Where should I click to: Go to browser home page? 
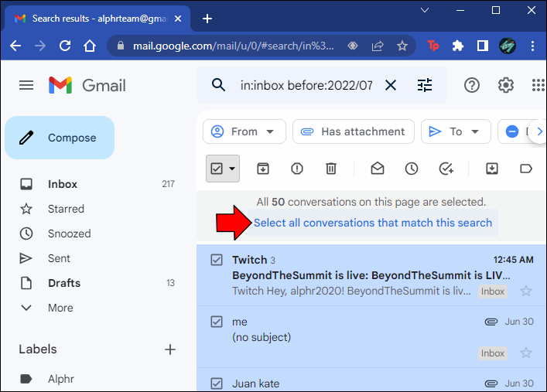click(x=90, y=46)
